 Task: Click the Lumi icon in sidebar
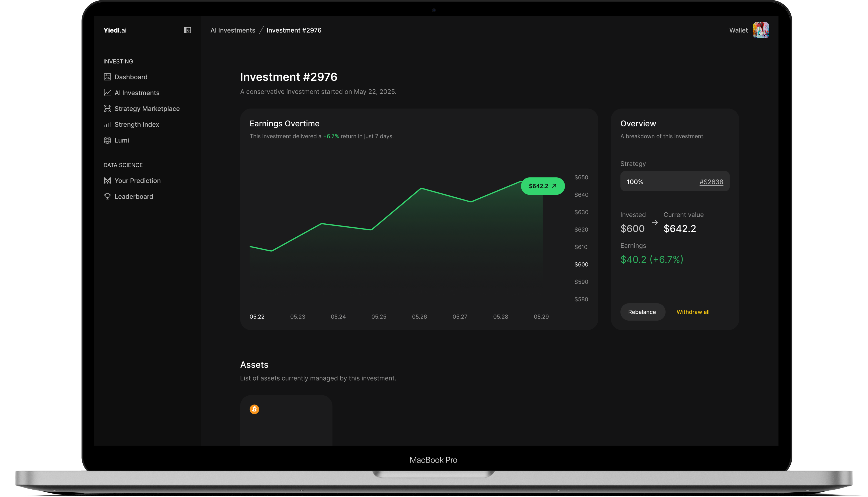tap(107, 140)
